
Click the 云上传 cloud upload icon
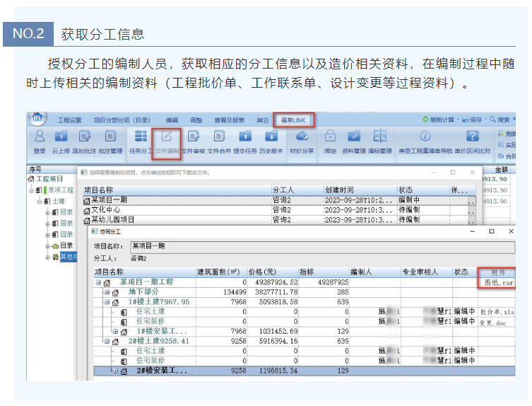(61, 137)
